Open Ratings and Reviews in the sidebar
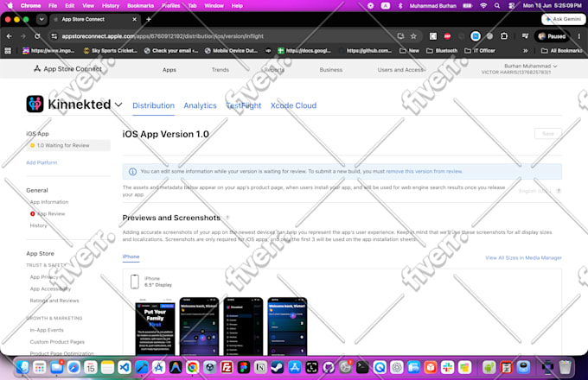The image size is (588, 380). [54, 301]
